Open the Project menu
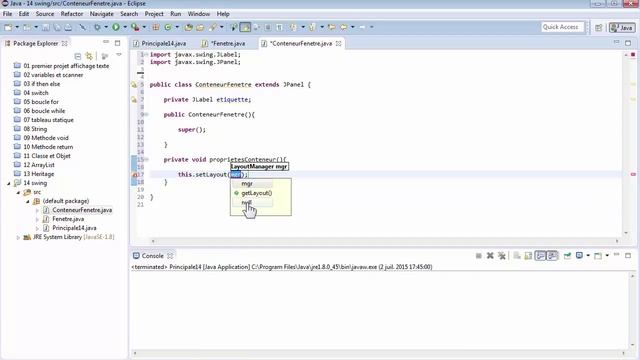The height and width of the screenshot is (360, 640). (154, 14)
